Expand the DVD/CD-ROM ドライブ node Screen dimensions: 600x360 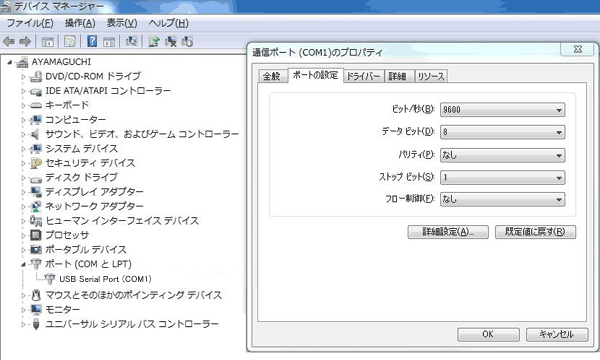23,77
